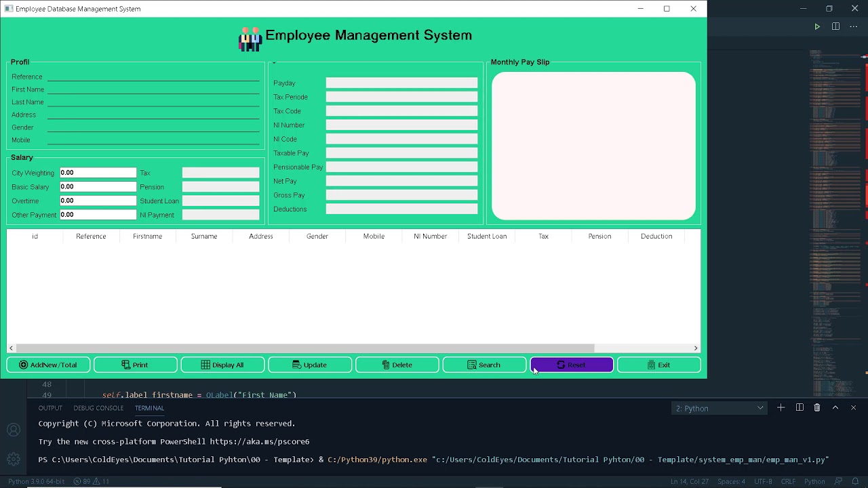Switch to the DEBUG CONSOLE tab
The image size is (868, 488).
[x=98, y=408]
